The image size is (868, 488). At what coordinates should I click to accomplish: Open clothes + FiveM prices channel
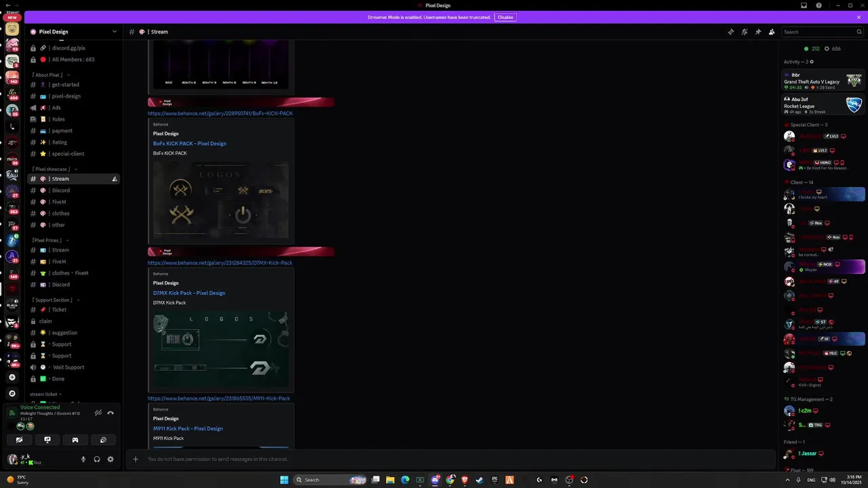[x=74, y=273]
